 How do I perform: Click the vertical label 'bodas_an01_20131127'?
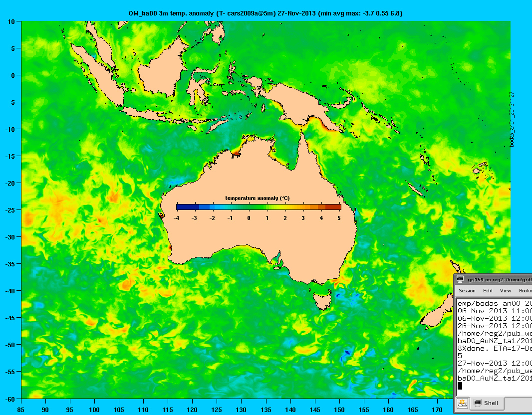(x=512, y=119)
